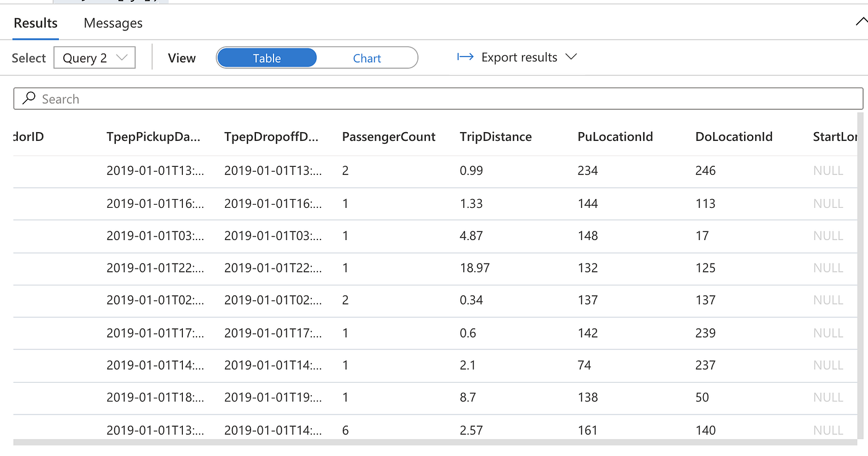Viewport: 868px width, 456px height.
Task: Click trip distance cell 4.87
Action: pos(471,236)
